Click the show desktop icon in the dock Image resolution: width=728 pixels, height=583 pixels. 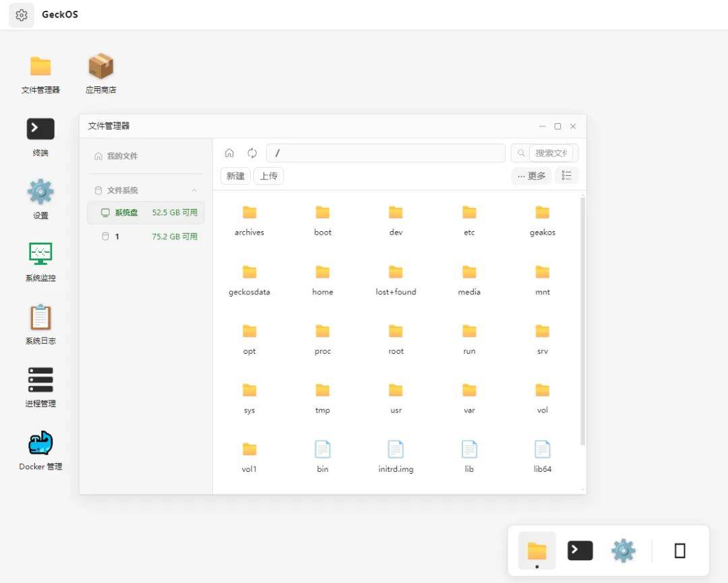pyautogui.click(x=679, y=551)
